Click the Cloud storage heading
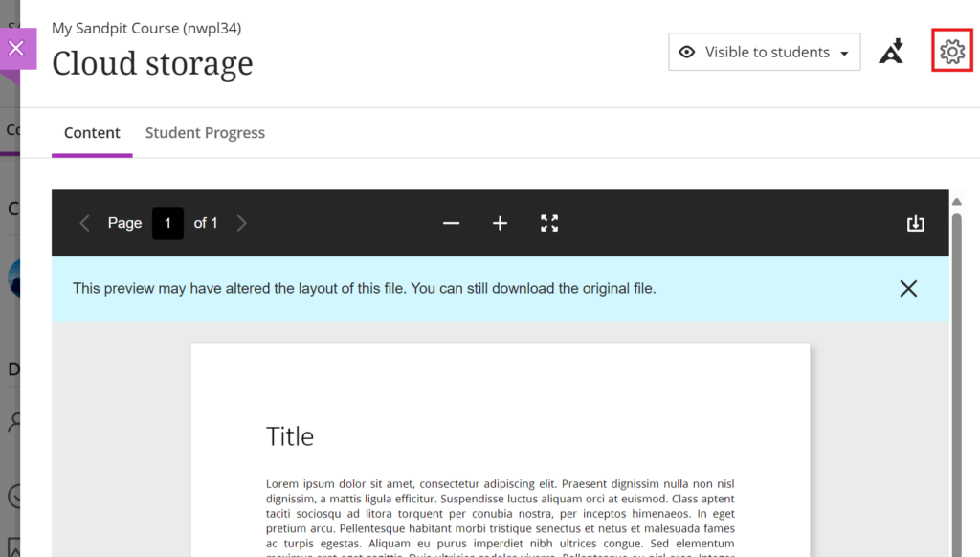The image size is (980, 557). (152, 64)
